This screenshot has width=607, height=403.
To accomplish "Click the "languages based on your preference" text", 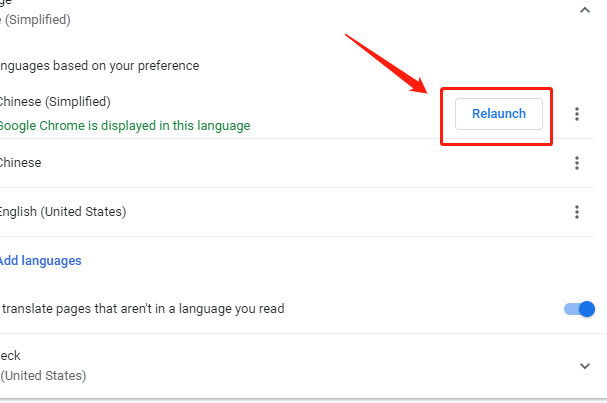I will pos(100,66).
